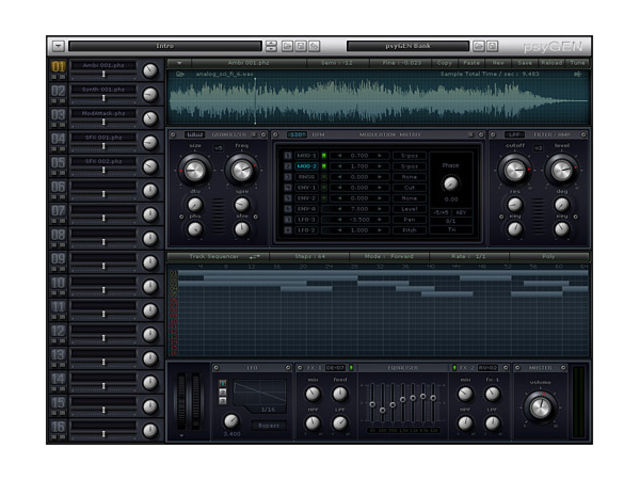
Task: Select the MOD-2 row in the modulation matrix
Action: point(306,166)
